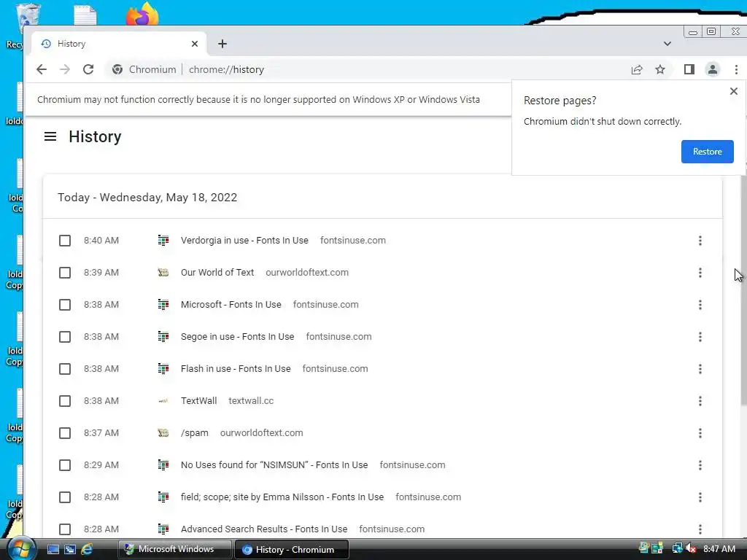Screen dimensions: 747x560
Task: Bookmark this tab with the star icon
Action: [659, 69]
